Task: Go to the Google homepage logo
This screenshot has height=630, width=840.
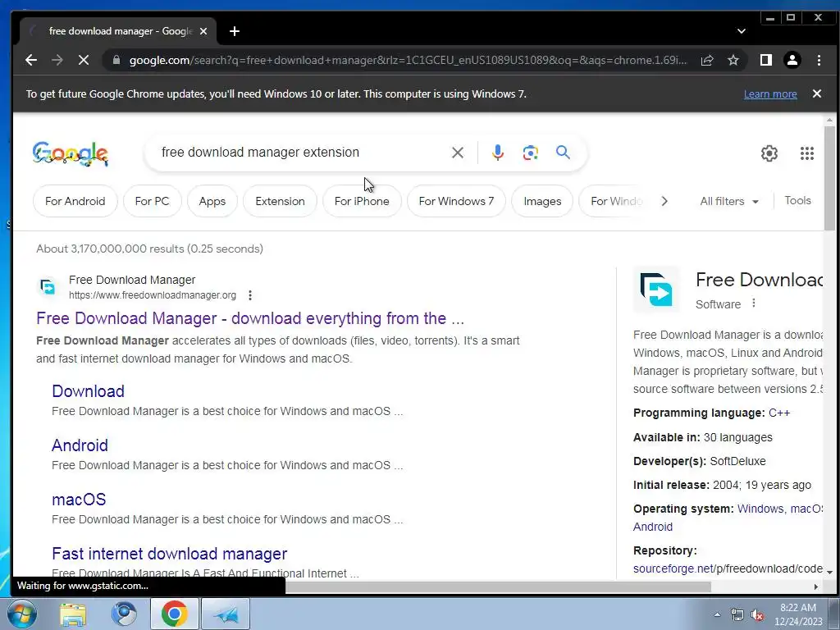Action: (71, 153)
